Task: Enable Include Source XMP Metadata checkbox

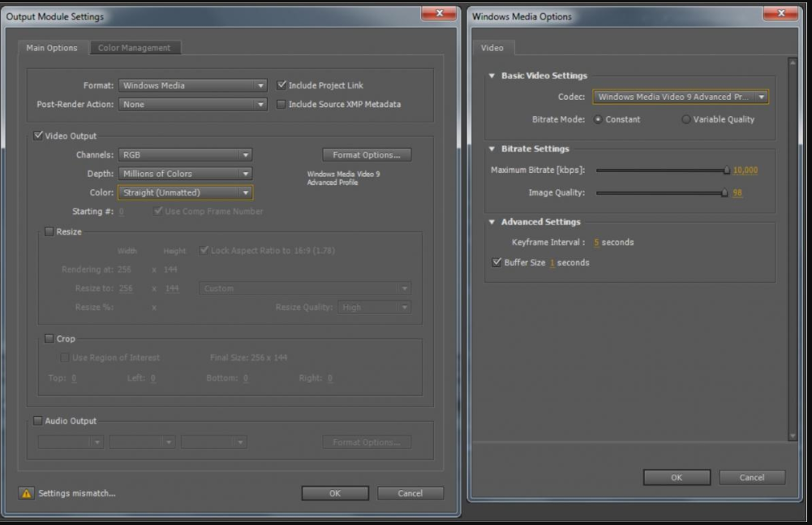Action: 281,104
